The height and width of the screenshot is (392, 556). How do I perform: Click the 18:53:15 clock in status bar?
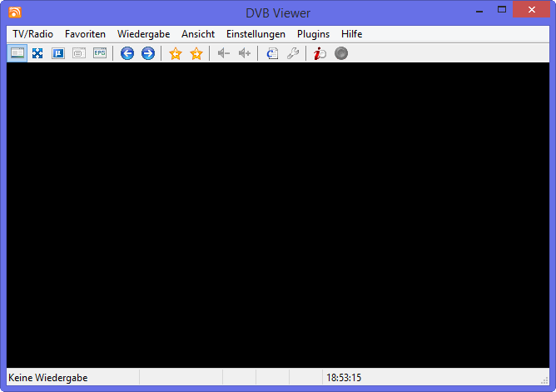point(344,378)
